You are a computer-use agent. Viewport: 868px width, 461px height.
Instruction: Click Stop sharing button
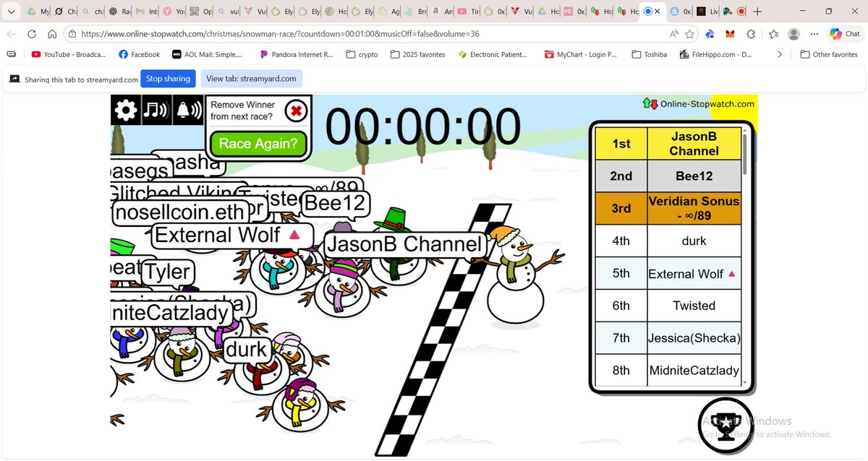(169, 79)
